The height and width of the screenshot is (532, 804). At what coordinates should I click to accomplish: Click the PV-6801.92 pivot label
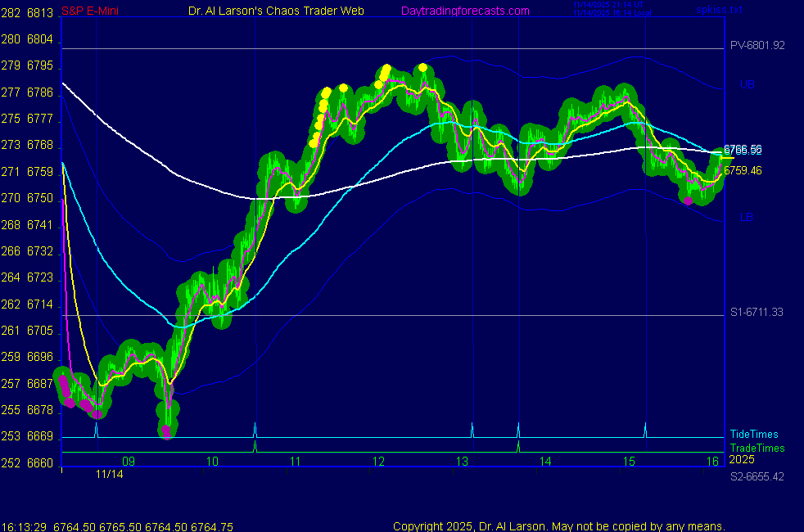758,46
